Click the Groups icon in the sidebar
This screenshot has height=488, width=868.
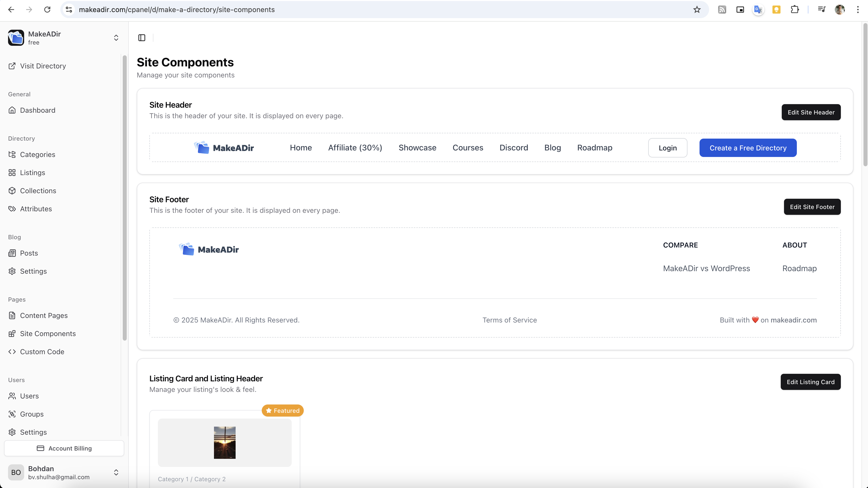12,414
